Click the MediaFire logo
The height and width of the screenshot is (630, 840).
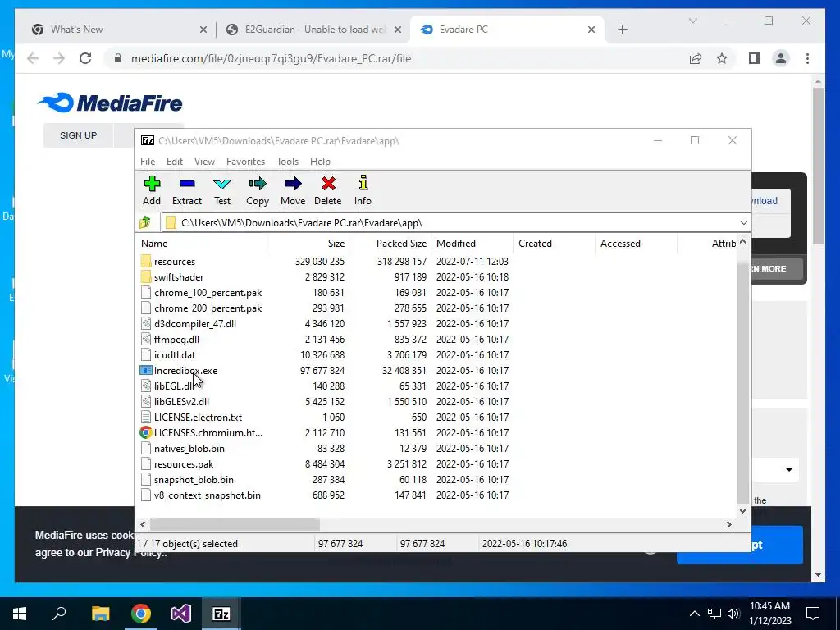pos(110,103)
